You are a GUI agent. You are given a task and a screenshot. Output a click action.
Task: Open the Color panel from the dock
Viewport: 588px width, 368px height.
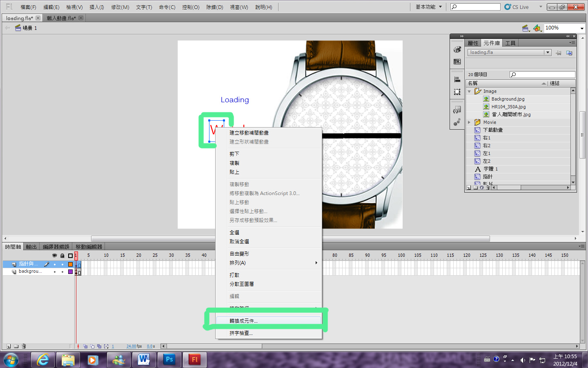457,50
